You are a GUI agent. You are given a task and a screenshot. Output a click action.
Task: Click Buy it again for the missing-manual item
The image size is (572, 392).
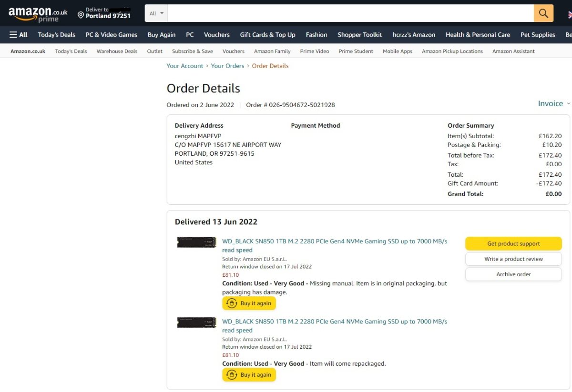[249, 303]
